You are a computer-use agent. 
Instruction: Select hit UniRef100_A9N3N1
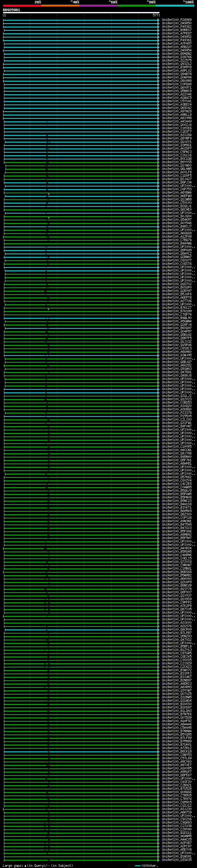coord(177,521)
